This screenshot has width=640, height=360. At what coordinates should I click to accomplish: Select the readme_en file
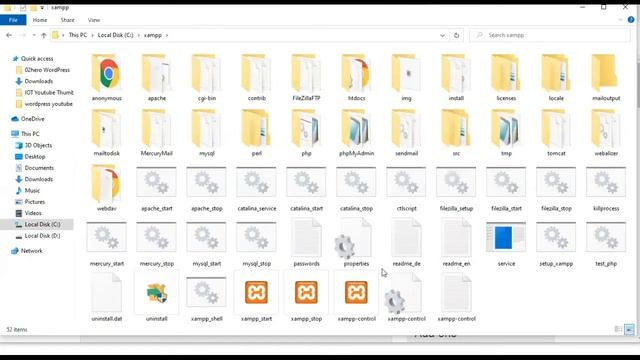(456, 243)
